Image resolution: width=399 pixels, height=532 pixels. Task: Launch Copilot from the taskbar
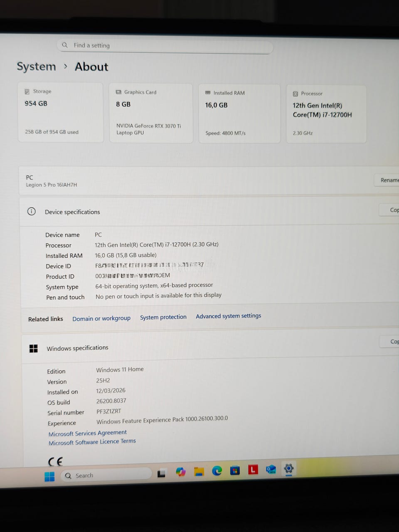(x=180, y=472)
